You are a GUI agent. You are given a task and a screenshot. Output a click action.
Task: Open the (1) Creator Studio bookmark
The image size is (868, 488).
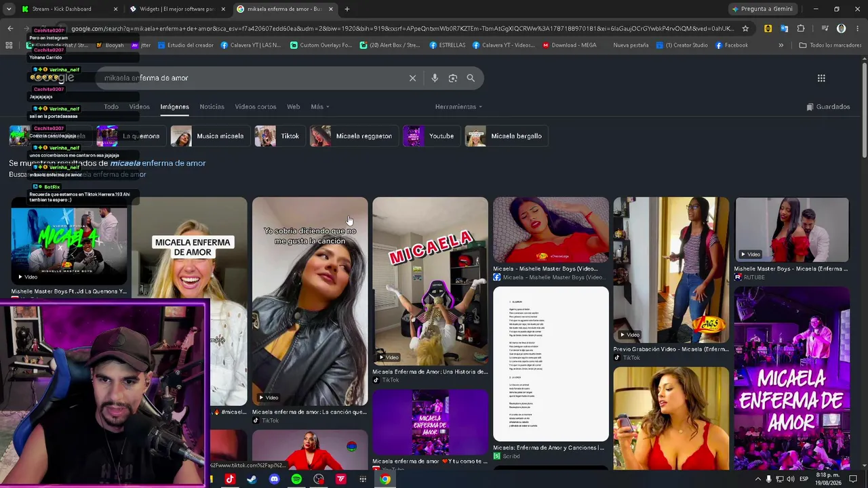point(682,45)
